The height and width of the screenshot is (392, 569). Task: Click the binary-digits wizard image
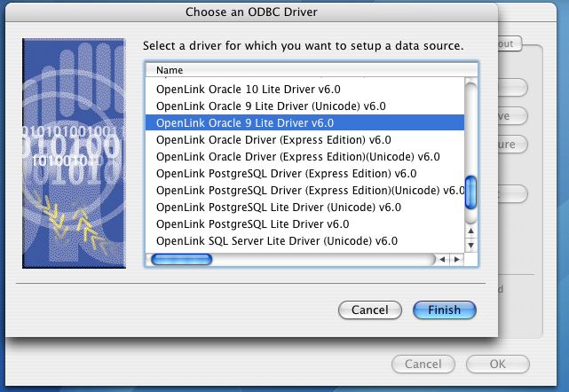click(74, 153)
